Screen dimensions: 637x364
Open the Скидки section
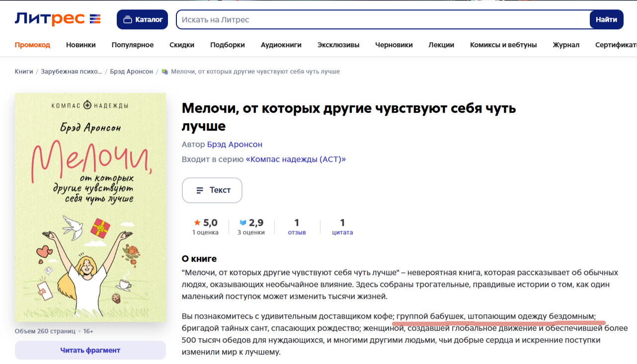tap(182, 45)
